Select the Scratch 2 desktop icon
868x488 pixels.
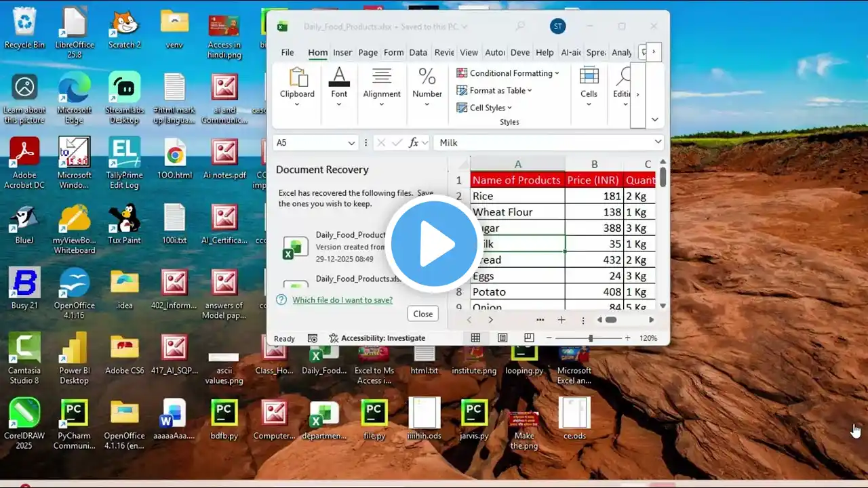point(124,28)
